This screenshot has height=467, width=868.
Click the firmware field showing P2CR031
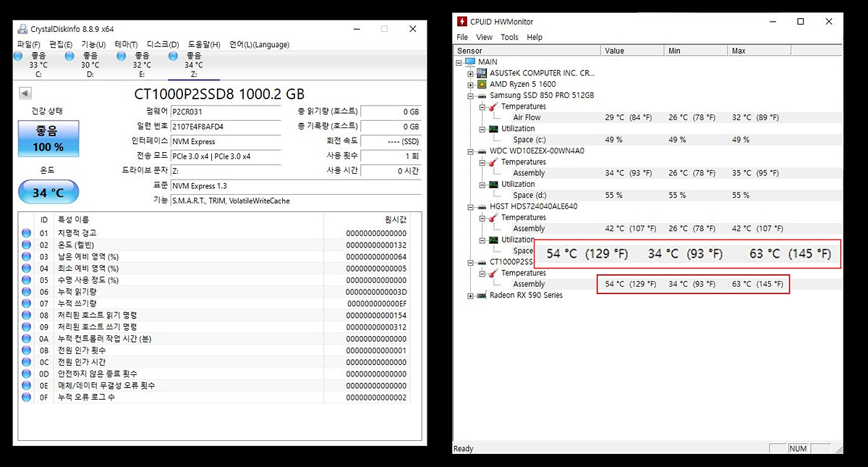pos(226,112)
